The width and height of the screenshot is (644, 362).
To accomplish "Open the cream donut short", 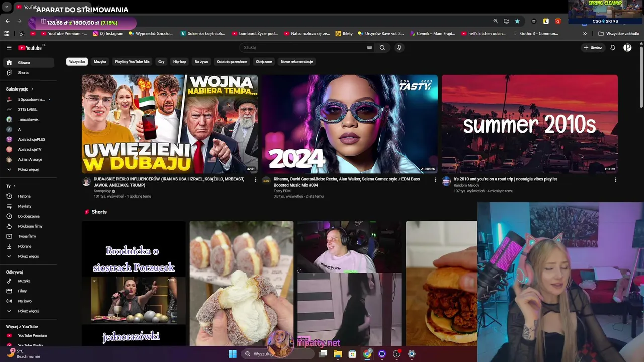I will [x=242, y=283].
